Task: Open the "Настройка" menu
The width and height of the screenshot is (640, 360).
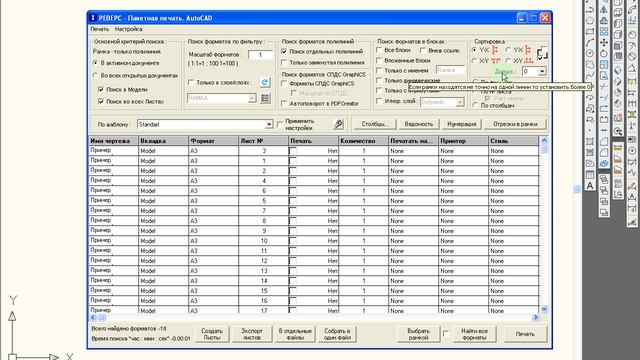Action: point(129,29)
